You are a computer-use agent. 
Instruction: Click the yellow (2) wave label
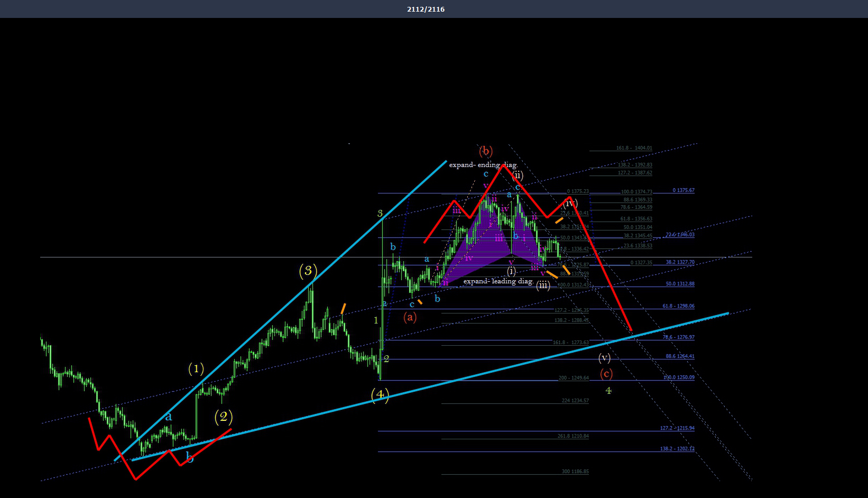(x=224, y=417)
